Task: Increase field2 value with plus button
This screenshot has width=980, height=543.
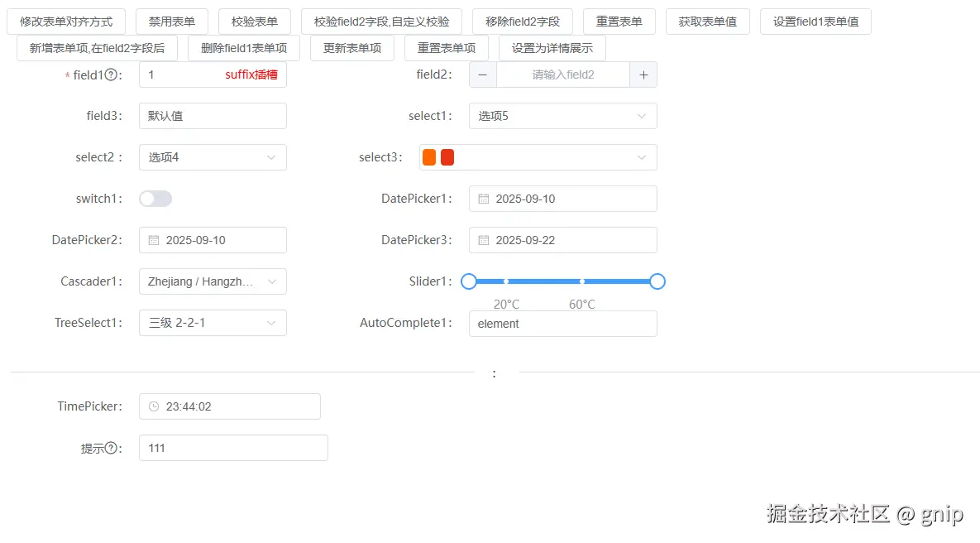Action: pos(643,75)
